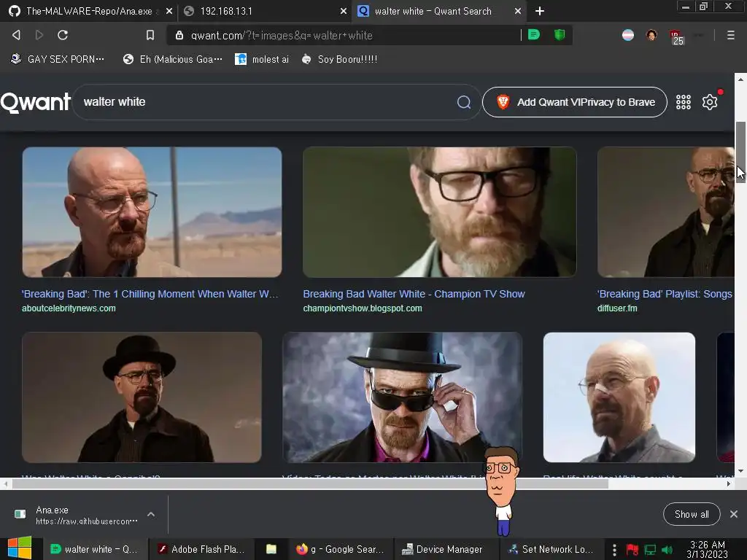The width and height of the screenshot is (747, 560).
Task: Click the green speech bubble extension icon
Action: 534,35
